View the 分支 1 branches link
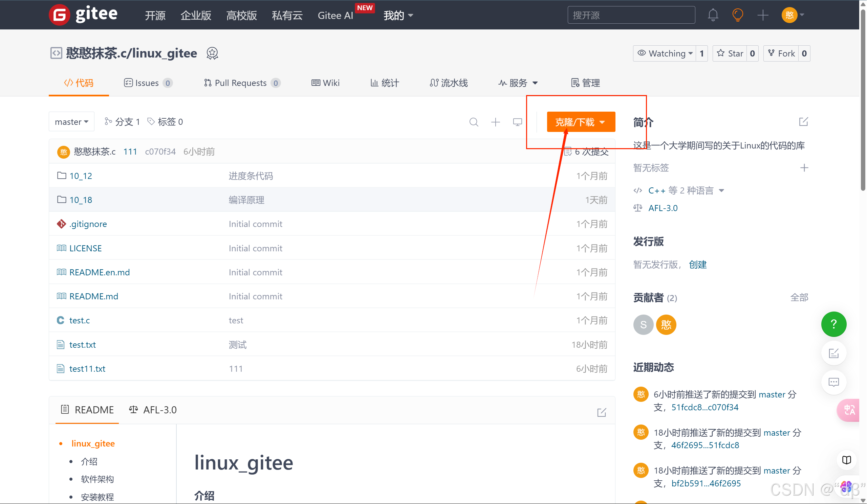Viewport: 867px width, 504px height. tap(122, 122)
